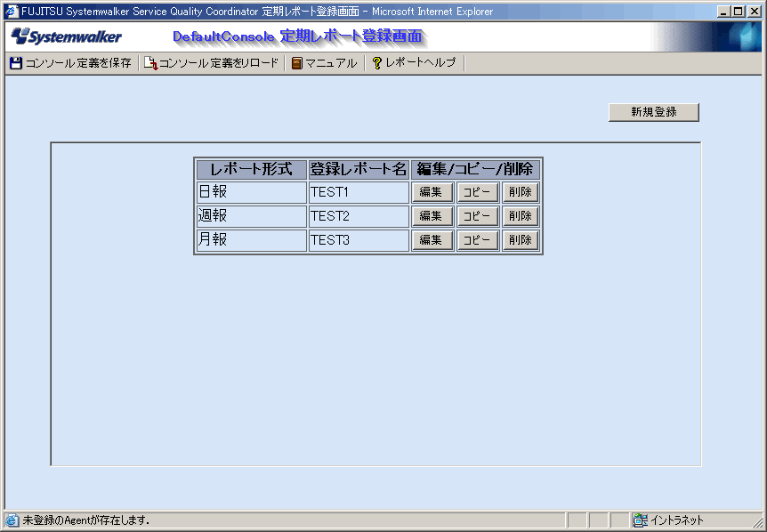Maximize the Internet Explorer window
Image resolution: width=767 pixels, height=532 pixels.
click(739, 12)
